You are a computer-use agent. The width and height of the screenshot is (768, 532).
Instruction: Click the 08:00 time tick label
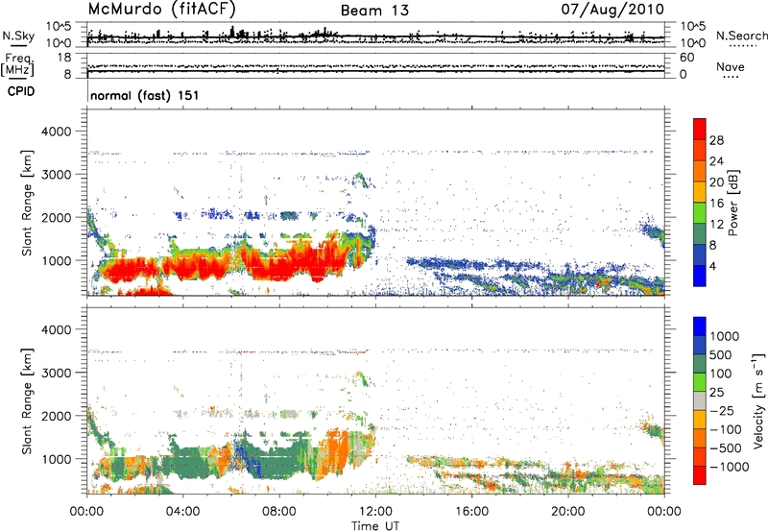pos(279,512)
